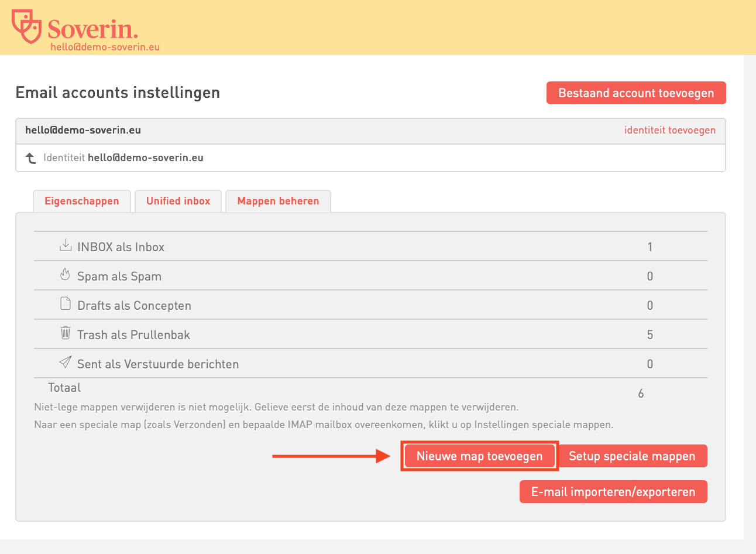Open the Eigenschappen tab
756x554 pixels.
click(82, 201)
